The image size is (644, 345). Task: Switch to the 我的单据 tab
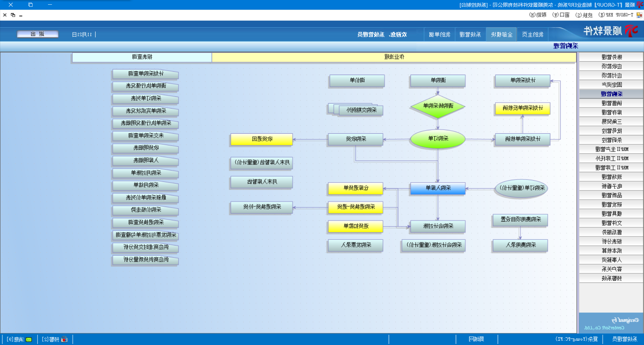[439, 34]
